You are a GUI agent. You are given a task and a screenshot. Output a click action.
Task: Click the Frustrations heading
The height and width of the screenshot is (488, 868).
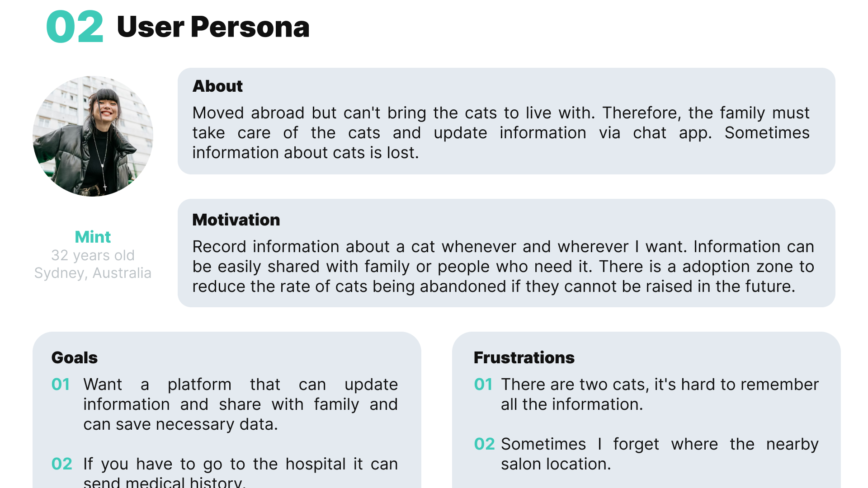524,357
